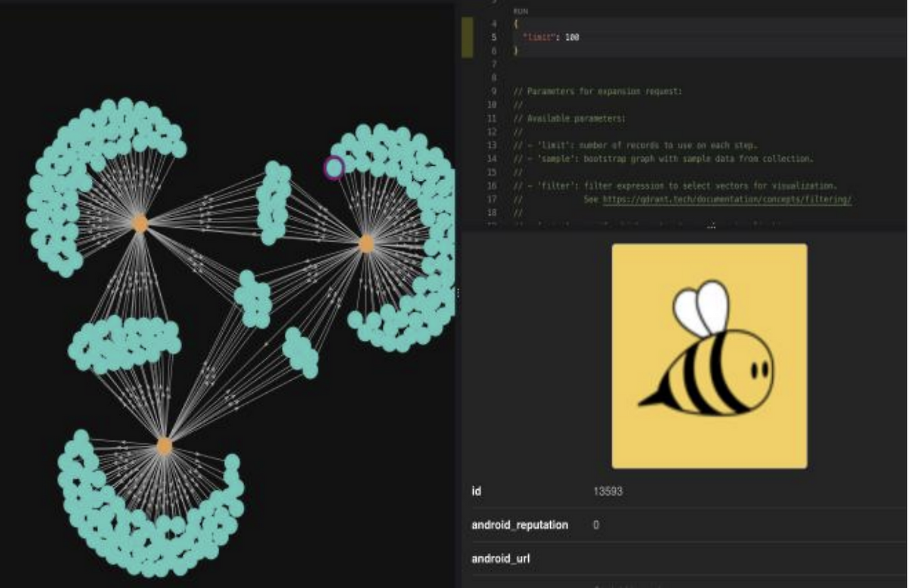
Task: Select the bottom orange hub node
Action: (x=164, y=446)
